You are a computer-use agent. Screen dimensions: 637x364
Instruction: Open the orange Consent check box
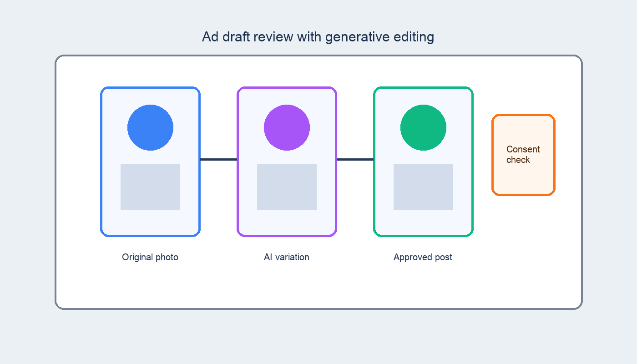[523, 155]
